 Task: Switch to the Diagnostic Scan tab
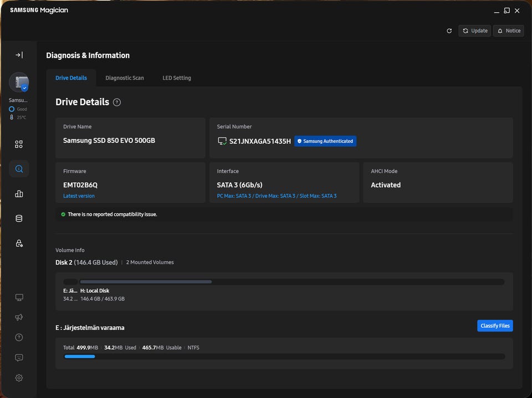tap(125, 78)
